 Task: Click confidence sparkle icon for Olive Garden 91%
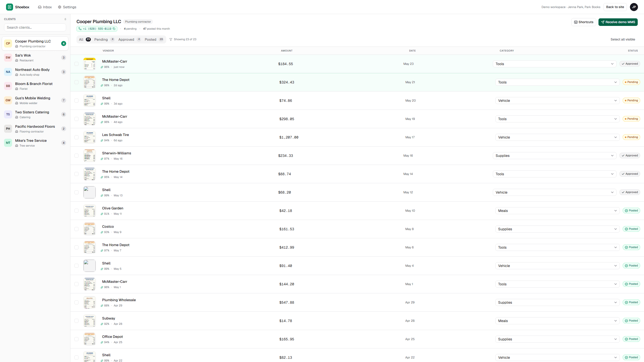pyautogui.click(x=102, y=214)
